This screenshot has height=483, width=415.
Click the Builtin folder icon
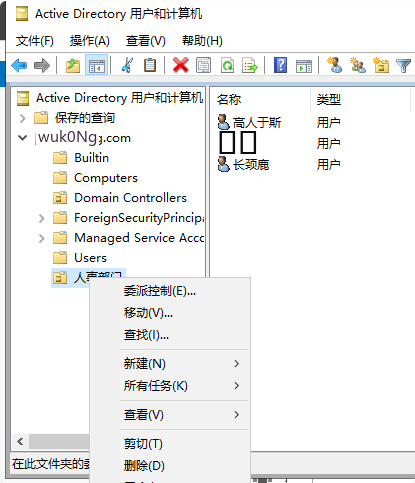point(60,158)
